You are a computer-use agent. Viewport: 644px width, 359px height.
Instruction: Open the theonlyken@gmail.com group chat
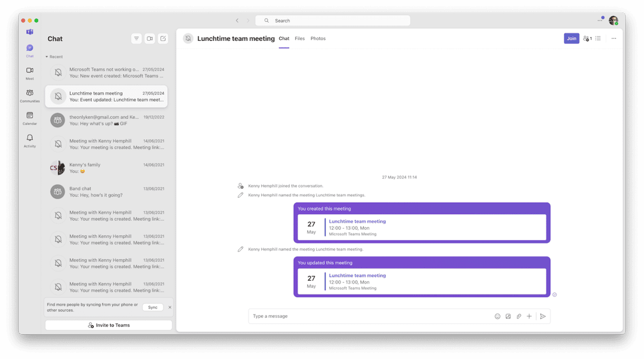tap(106, 120)
